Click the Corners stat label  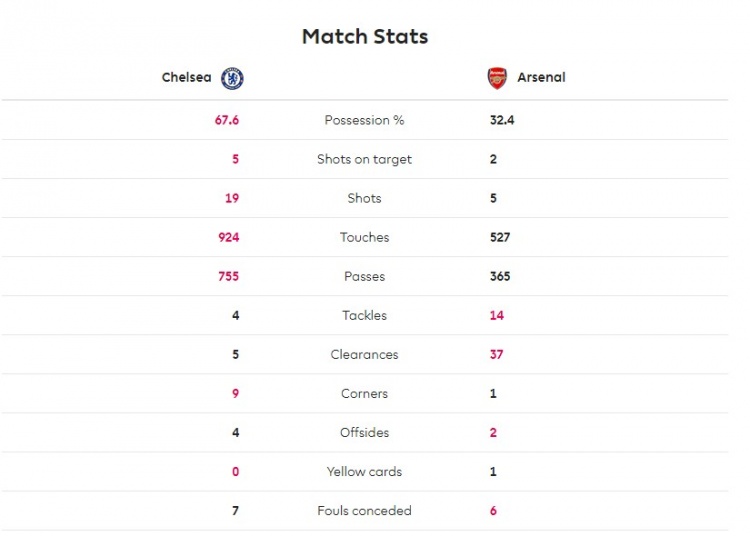[x=364, y=393]
